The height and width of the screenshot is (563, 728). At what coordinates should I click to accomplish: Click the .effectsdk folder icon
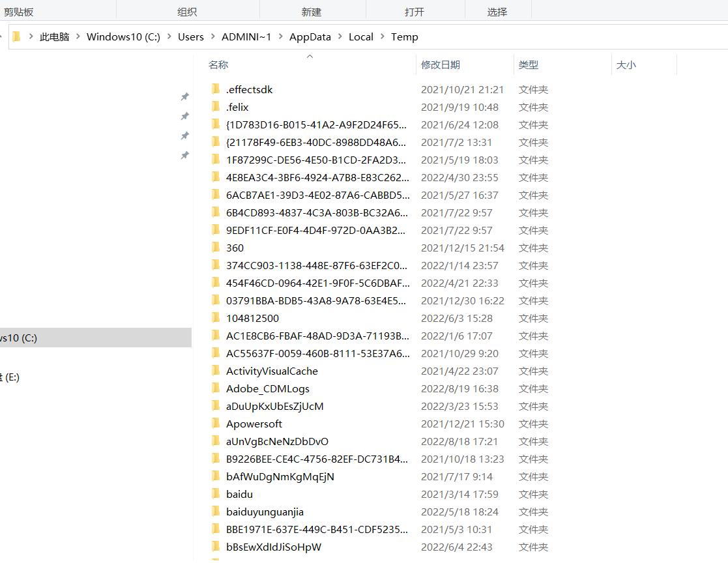click(216, 89)
